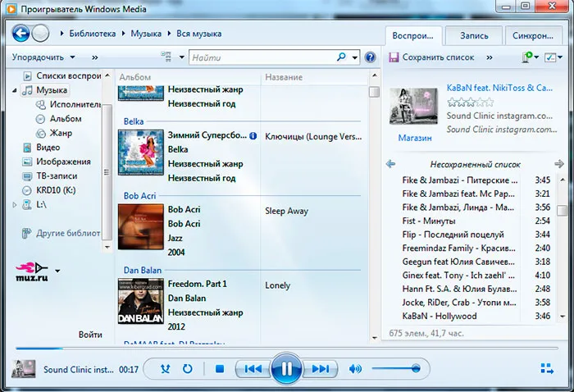Open the Исполнитель node in the tree
574x392 pixels.
(x=69, y=104)
